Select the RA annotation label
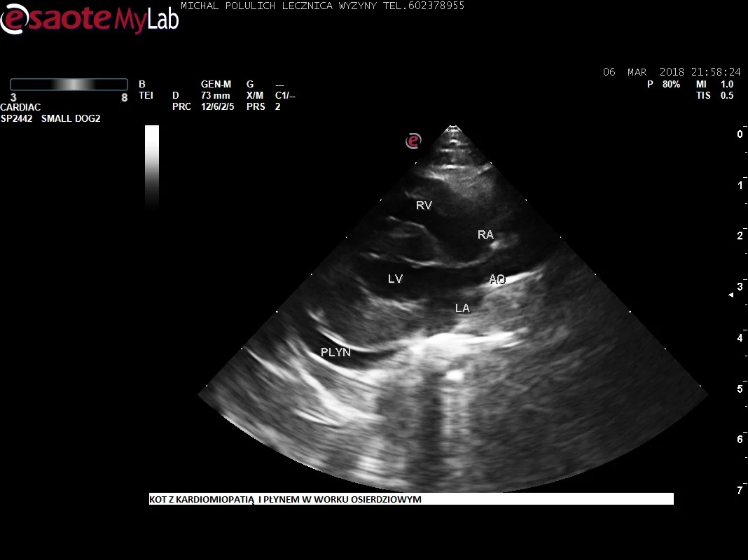The image size is (748, 560). tap(485, 234)
